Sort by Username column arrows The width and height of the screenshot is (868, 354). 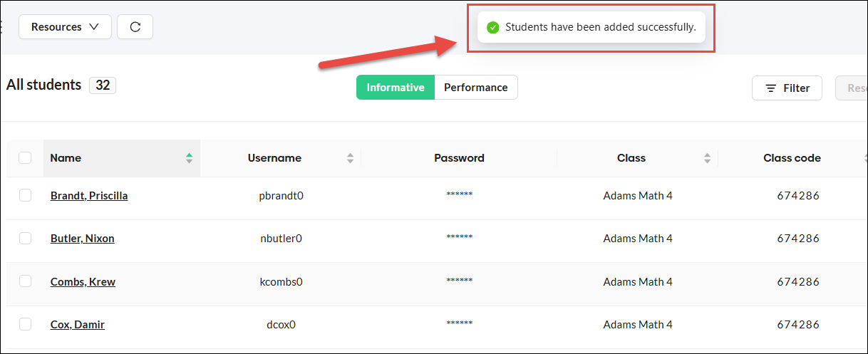[x=350, y=158]
